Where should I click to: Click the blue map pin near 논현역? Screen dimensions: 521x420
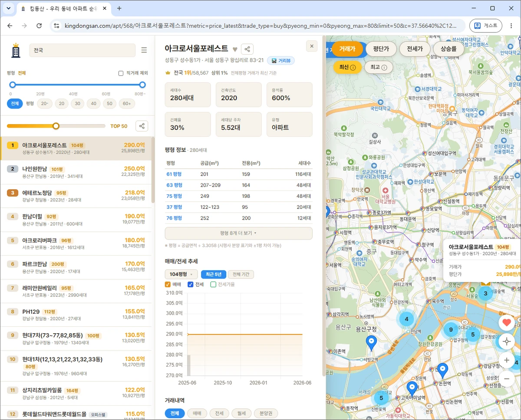[x=442, y=370]
